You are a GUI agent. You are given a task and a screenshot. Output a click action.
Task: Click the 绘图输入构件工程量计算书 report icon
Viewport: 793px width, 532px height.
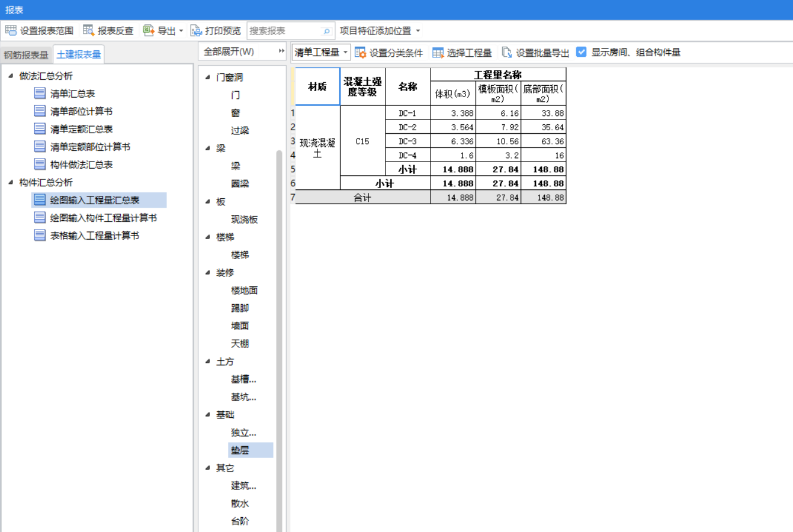click(x=40, y=217)
